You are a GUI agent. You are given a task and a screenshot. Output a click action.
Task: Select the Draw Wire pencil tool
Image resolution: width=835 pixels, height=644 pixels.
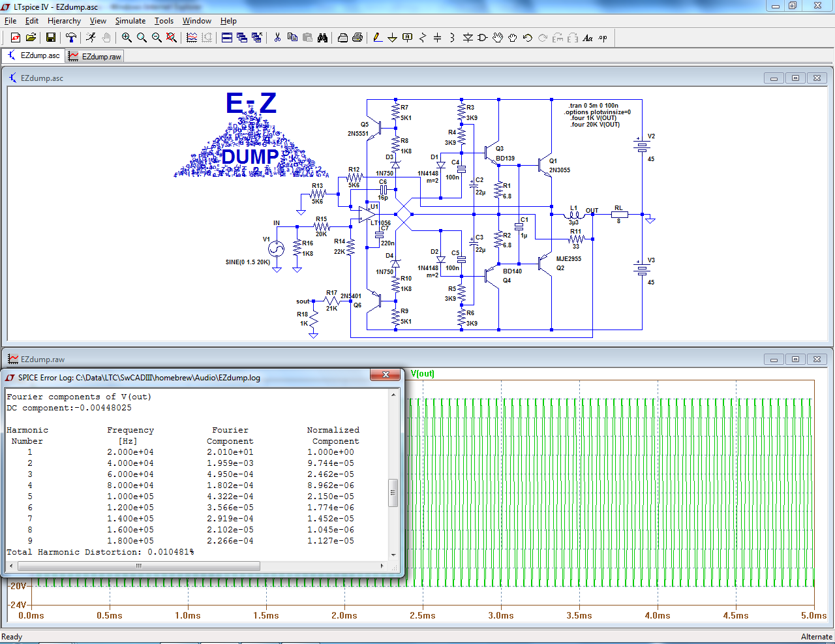(x=378, y=38)
